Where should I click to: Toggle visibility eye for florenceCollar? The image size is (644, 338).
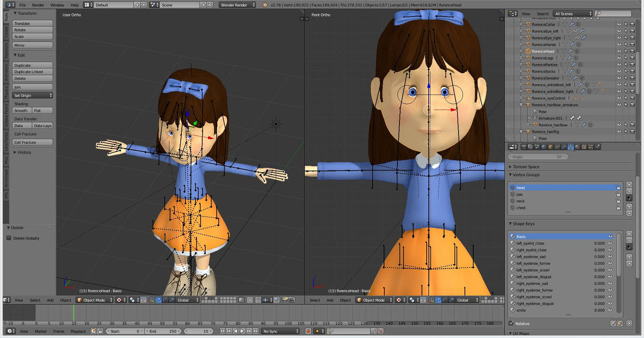[x=619, y=25]
